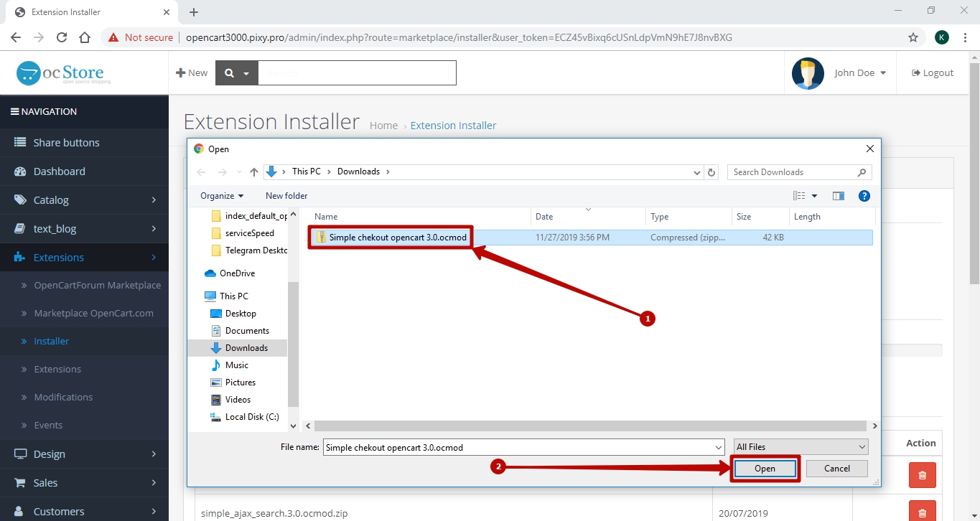Open the John Doe user dropdown
Viewport: 980px width, 521px height.
click(859, 73)
